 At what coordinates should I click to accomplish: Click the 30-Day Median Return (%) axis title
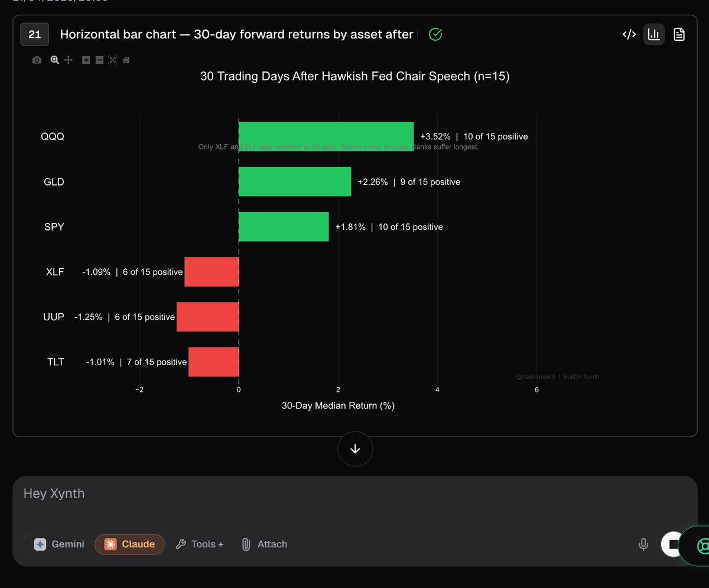tap(338, 406)
